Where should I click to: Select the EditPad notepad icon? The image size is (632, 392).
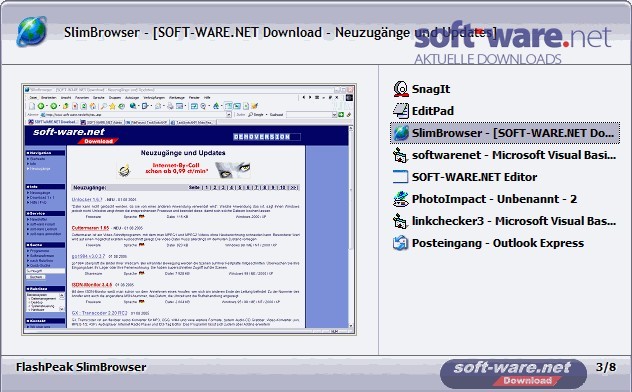click(x=401, y=111)
